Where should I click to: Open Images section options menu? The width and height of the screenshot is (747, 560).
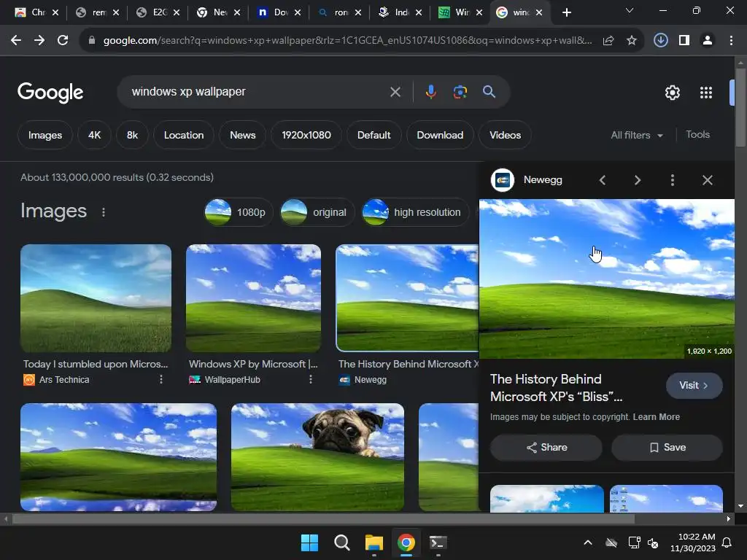104,212
